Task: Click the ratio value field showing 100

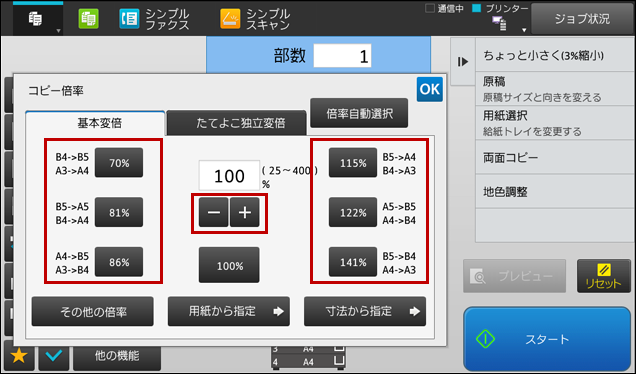Action: 229,176
